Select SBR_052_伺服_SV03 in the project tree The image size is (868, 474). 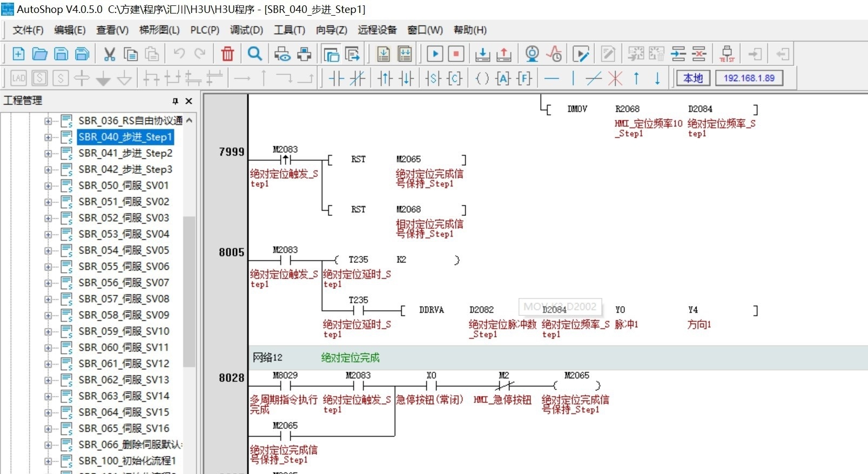point(124,218)
